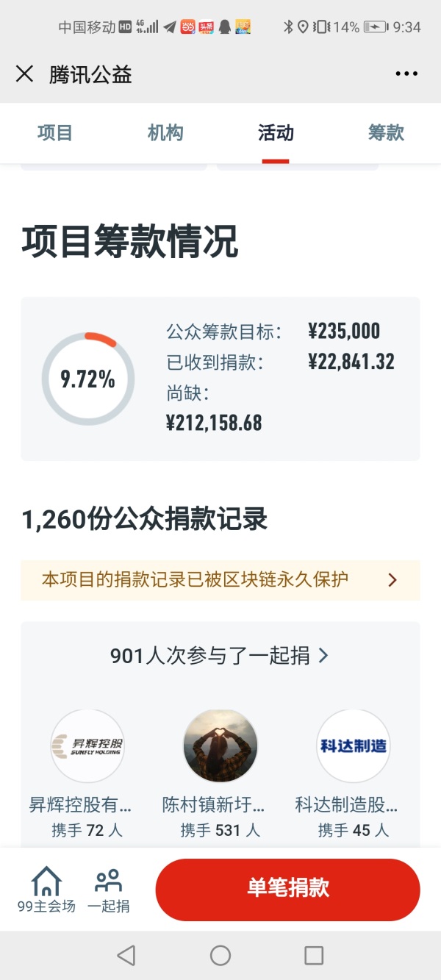The image size is (441, 980).
Task: Open 昇辉控股 team logo
Action: pyautogui.click(x=87, y=745)
